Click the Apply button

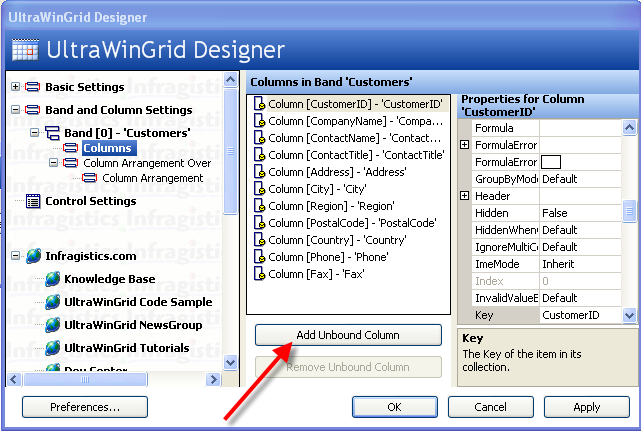586,407
